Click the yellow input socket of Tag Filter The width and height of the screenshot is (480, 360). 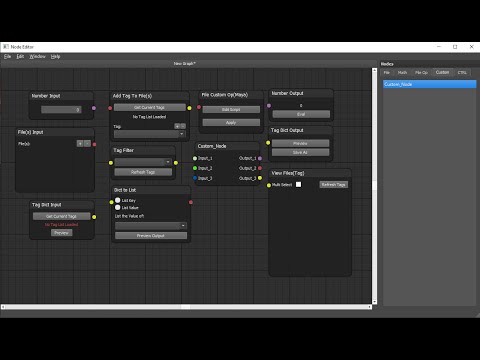click(x=111, y=163)
